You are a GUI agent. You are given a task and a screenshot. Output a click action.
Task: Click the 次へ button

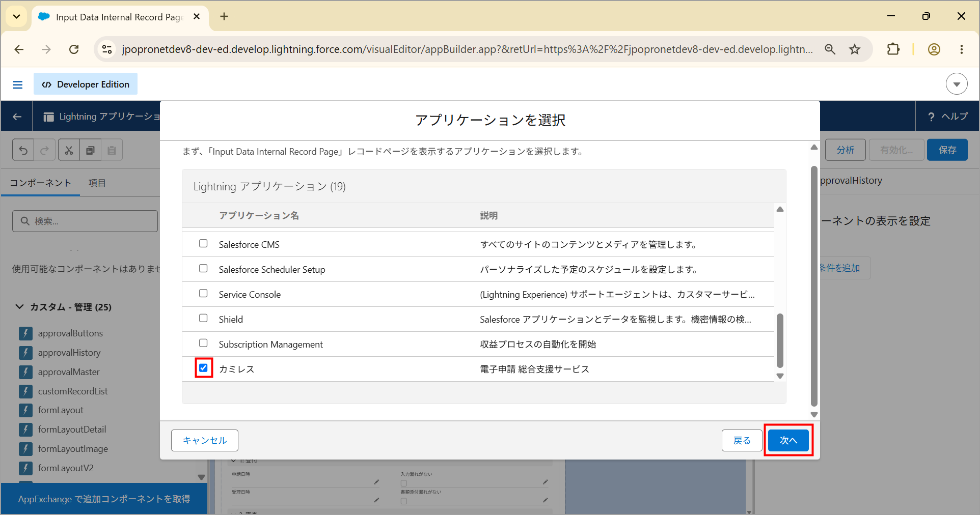point(788,440)
